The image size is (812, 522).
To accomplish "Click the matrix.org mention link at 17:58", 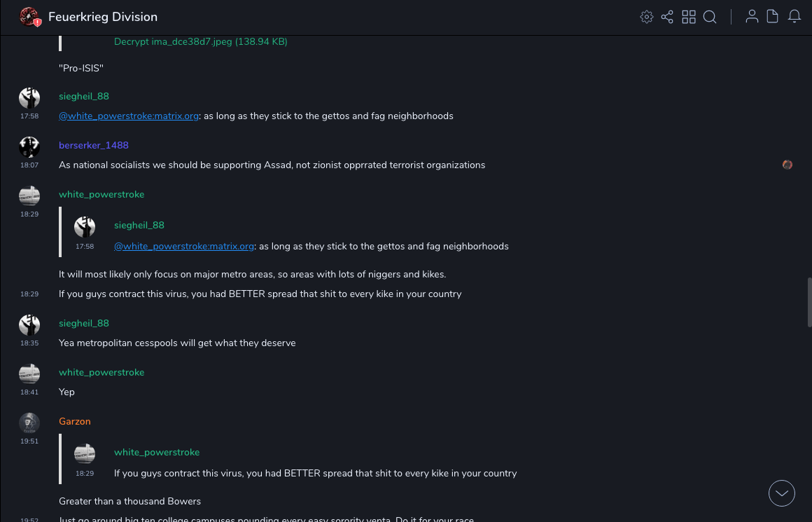I will 129,116.
